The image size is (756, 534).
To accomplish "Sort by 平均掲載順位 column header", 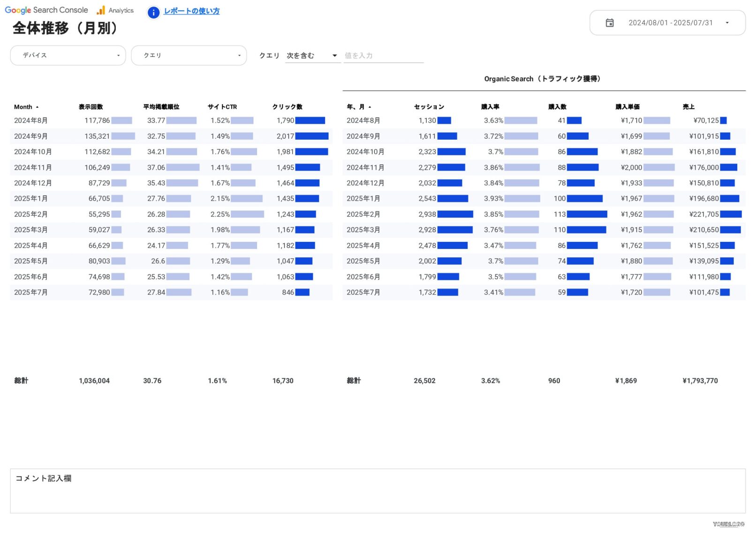I will point(161,107).
